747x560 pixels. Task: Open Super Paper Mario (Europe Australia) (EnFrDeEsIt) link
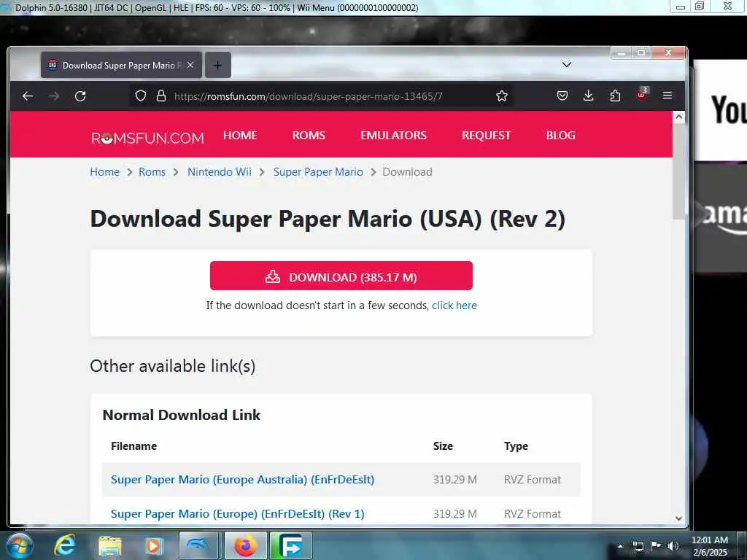(242, 480)
